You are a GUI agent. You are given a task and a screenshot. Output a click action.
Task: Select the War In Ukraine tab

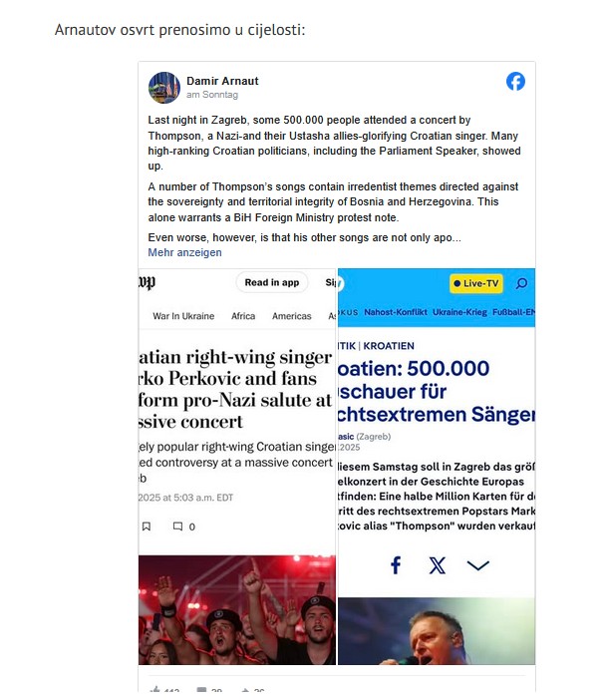click(183, 316)
